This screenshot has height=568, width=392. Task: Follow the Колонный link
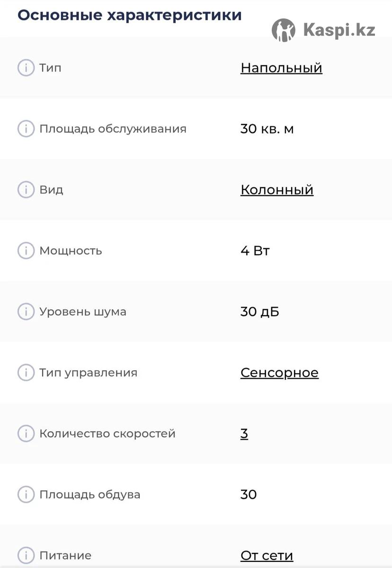(277, 190)
